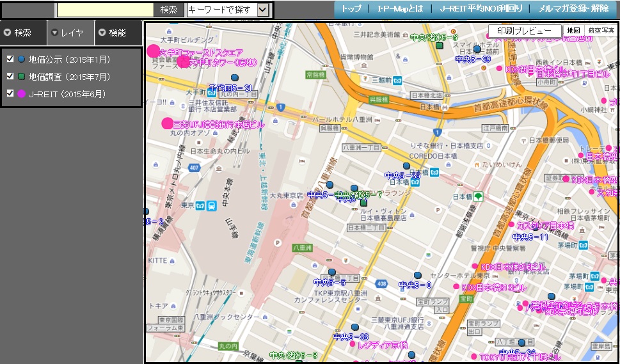The height and width of the screenshot is (364, 620).
Task: Open メルマガ登録・解除 link
Action: tap(573, 9)
